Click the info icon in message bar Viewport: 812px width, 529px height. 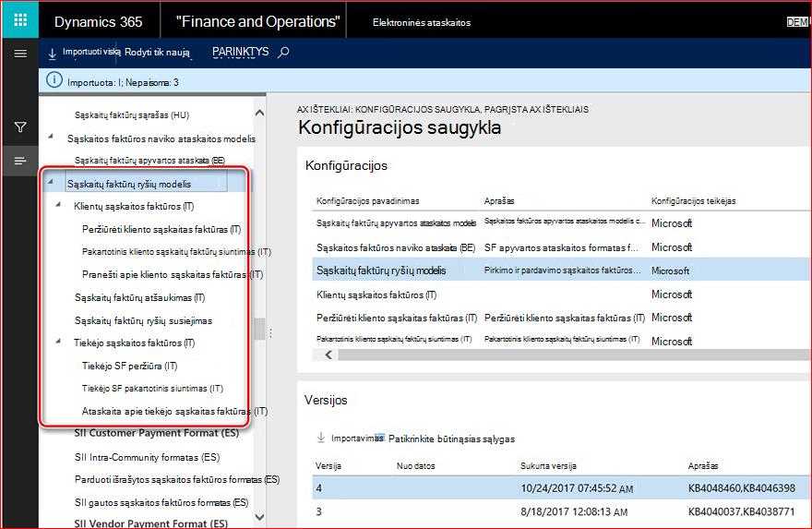(54, 80)
